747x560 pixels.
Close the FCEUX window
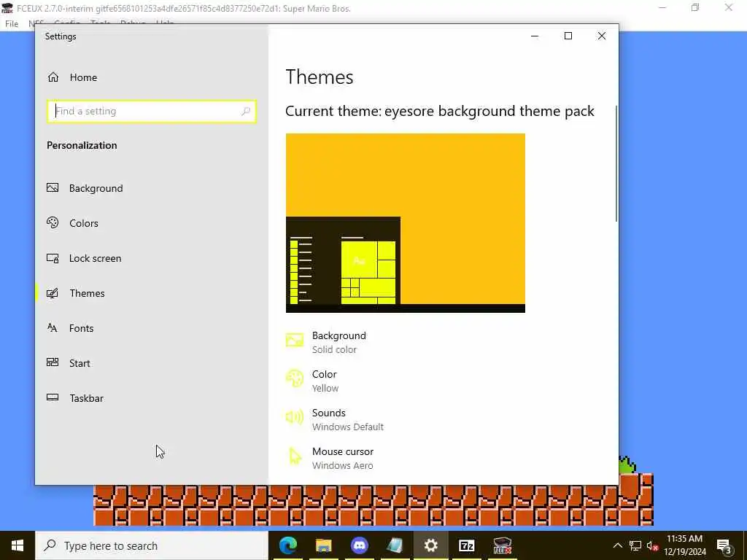point(729,7)
